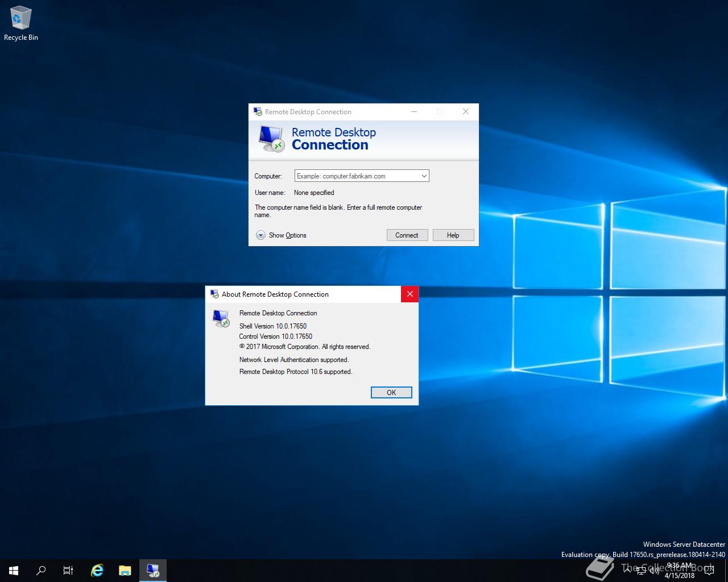
Task: Click the 'None specified' user name text
Action: [314, 193]
